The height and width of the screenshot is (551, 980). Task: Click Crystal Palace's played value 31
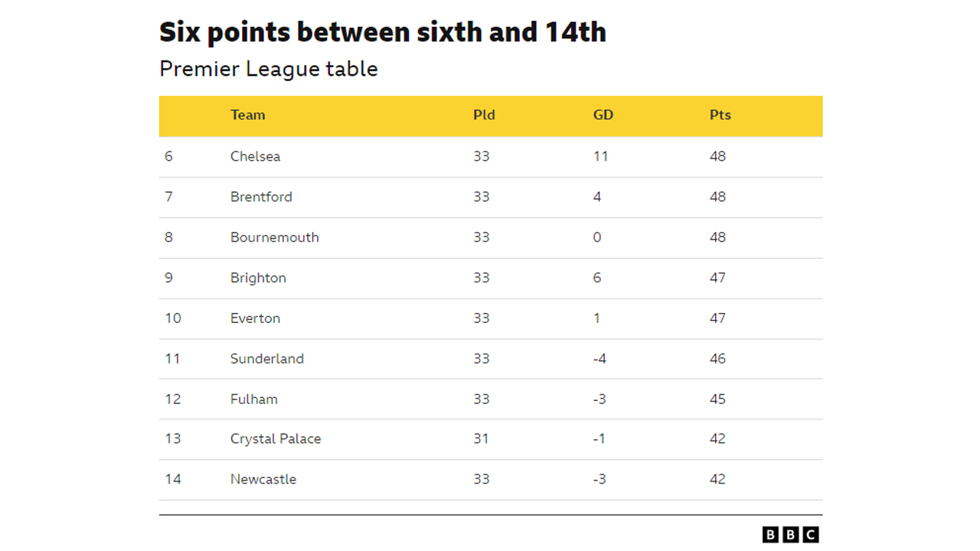(481, 439)
